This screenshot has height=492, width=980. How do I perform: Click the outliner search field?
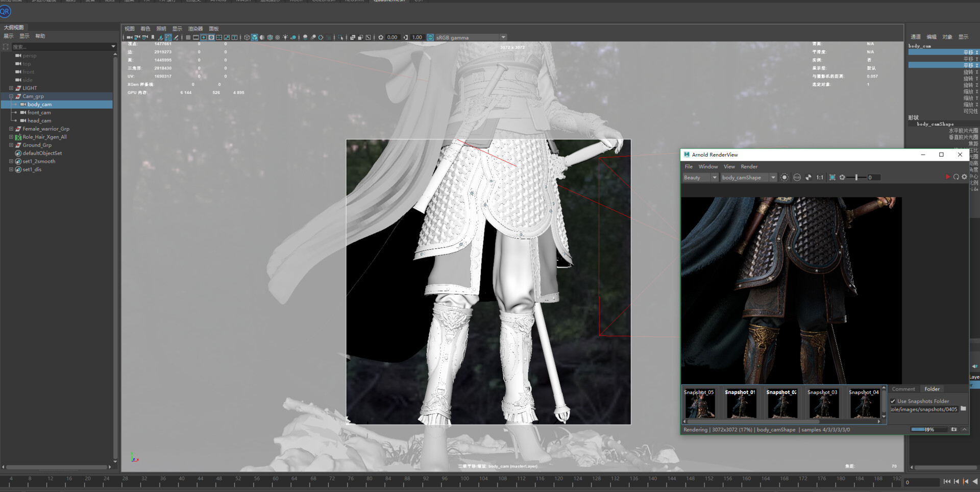click(x=60, y=46)
